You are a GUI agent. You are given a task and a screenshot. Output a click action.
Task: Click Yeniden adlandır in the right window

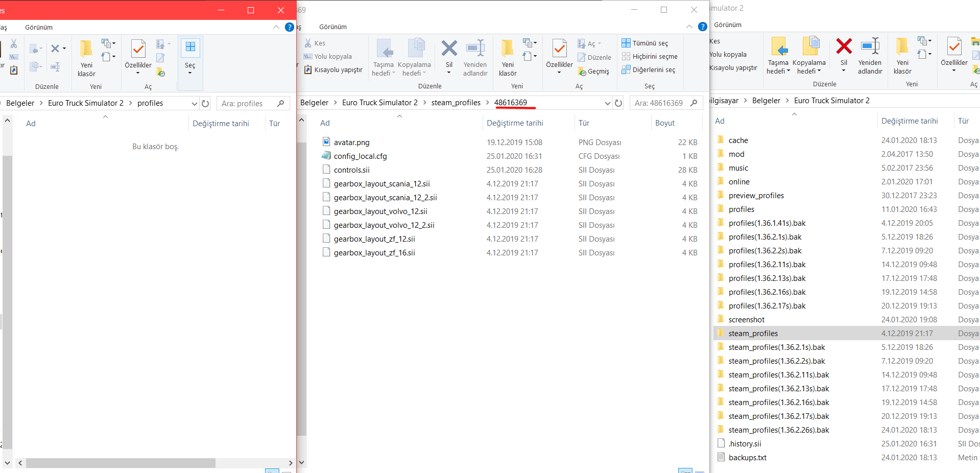pyautogui.click(x=870, y=56)
